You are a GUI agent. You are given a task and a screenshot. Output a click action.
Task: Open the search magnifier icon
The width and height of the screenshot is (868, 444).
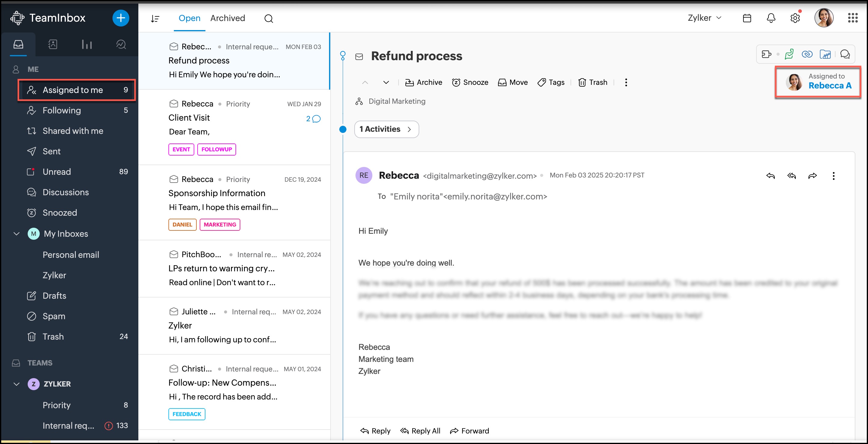coord(269,19)
